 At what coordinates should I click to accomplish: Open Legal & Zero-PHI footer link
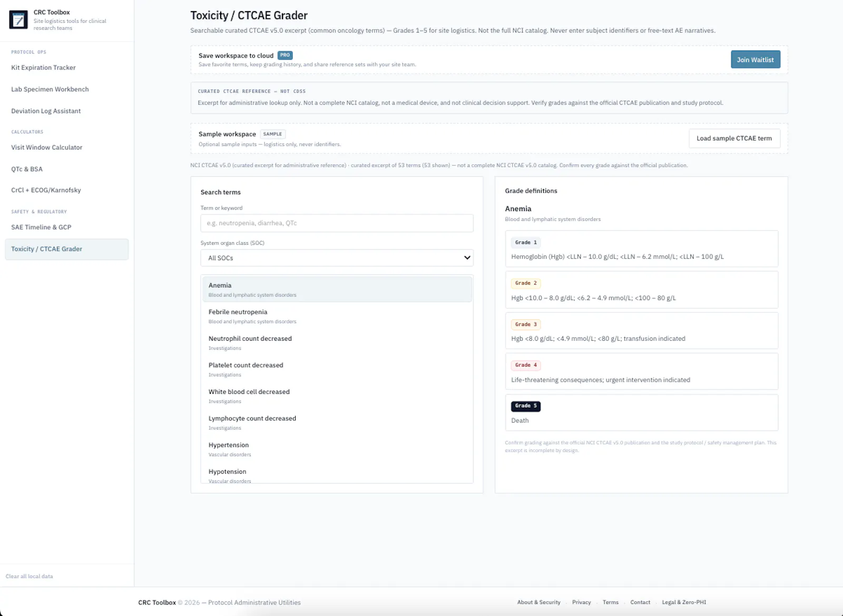684,602
